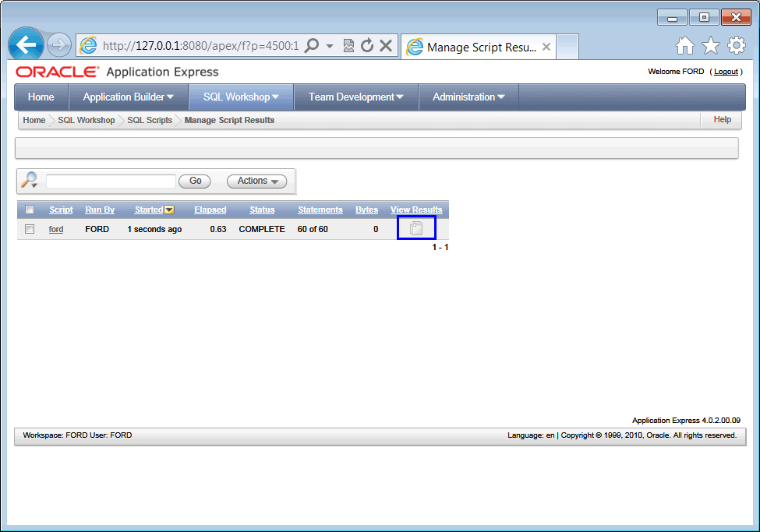The width and height of the screenshot is (760, 532).
Task: Go back with the browser back arrow
Action: (26, 45)
